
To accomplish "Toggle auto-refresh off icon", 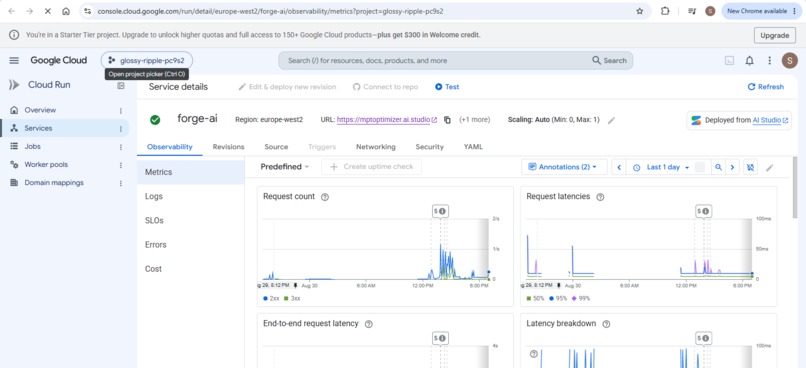I will [750, 167].
